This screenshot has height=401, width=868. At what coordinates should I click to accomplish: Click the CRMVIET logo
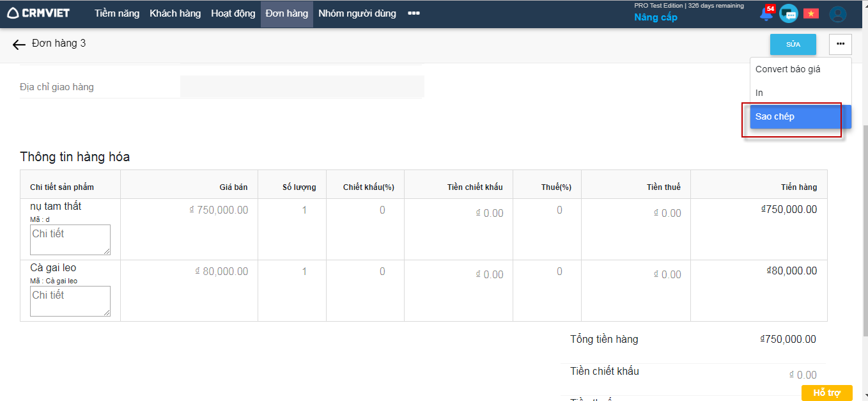click(x=38, y=13)
